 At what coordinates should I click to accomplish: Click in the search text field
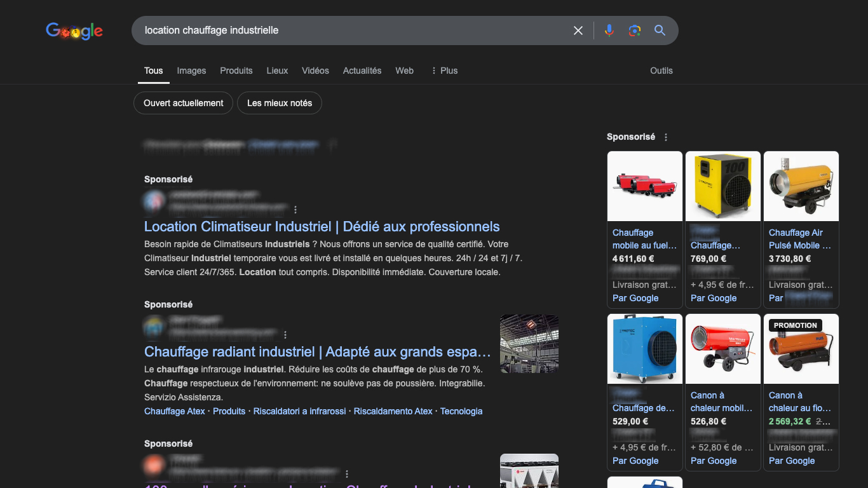pos(353,30)
